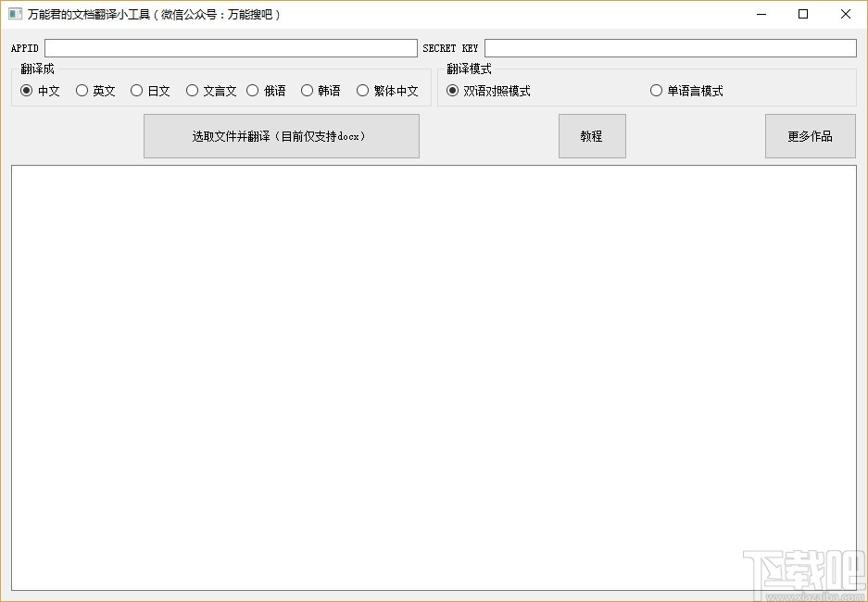
Task: Choose 文言文 as target language
Action: coord(191,90)
